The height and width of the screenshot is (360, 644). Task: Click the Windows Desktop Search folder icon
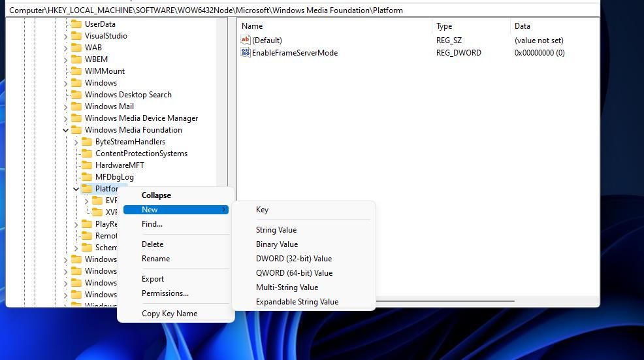tap(76, 95)
